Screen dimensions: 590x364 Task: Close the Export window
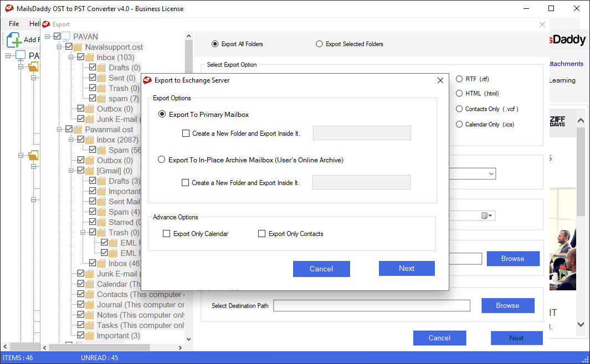coord(542,24)
